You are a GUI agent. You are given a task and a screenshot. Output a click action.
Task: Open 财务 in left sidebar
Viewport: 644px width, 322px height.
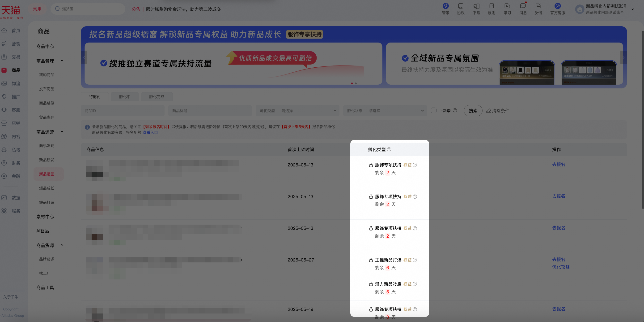(x=11, y=163)
